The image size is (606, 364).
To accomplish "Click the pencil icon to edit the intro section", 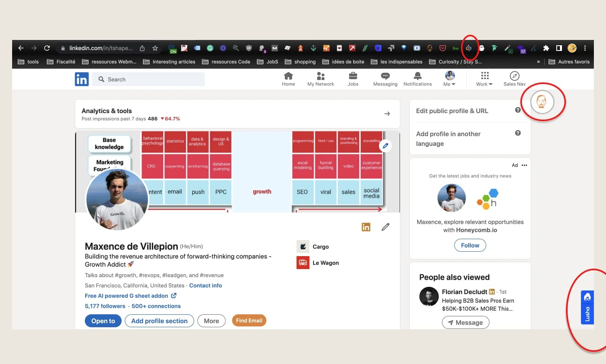I will click(x=385, y=227).
